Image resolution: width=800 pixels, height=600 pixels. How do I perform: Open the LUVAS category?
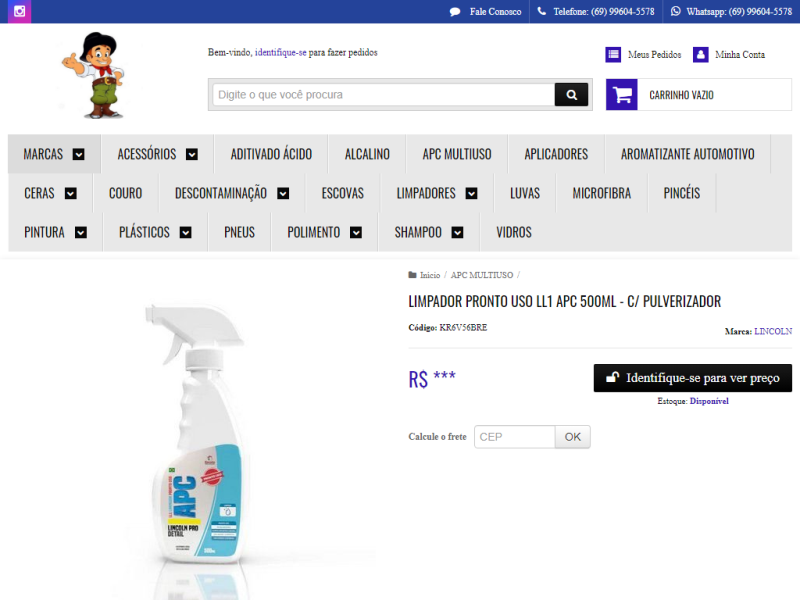pyautogui.click(x=524, y=193)
